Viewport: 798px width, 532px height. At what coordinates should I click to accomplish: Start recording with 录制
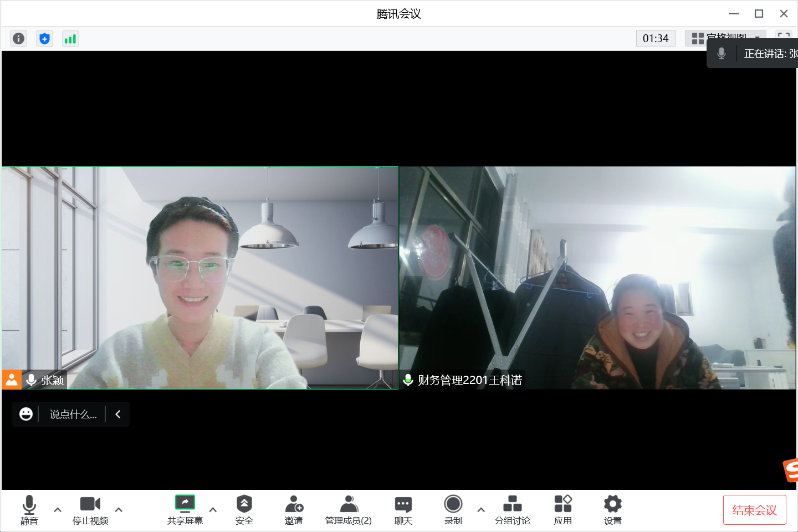tap(453, 510)
